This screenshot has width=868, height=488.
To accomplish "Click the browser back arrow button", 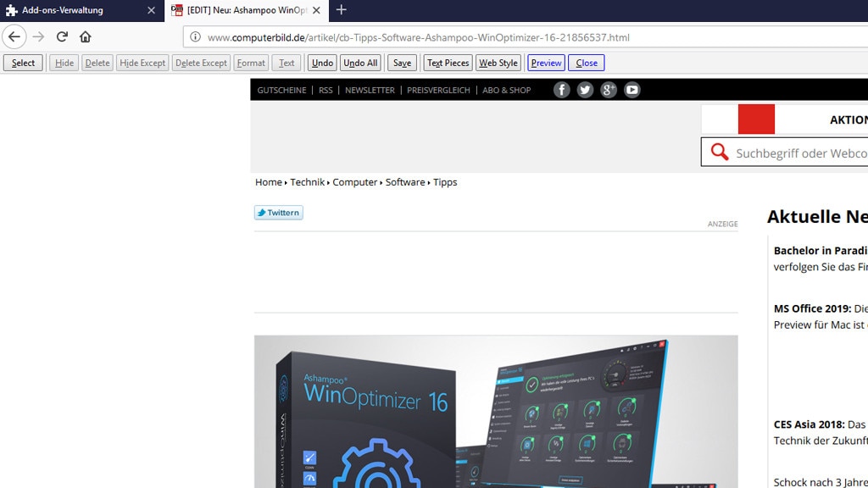I will [14, 37].
